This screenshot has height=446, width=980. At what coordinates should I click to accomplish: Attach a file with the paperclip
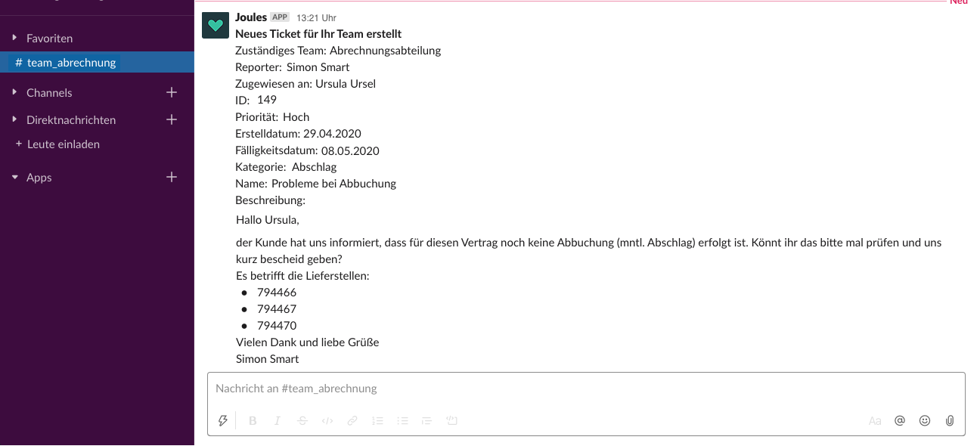[950, 421]
